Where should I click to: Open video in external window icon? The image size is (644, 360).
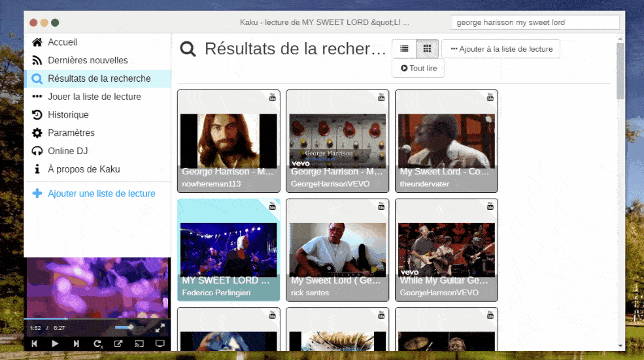118,344
